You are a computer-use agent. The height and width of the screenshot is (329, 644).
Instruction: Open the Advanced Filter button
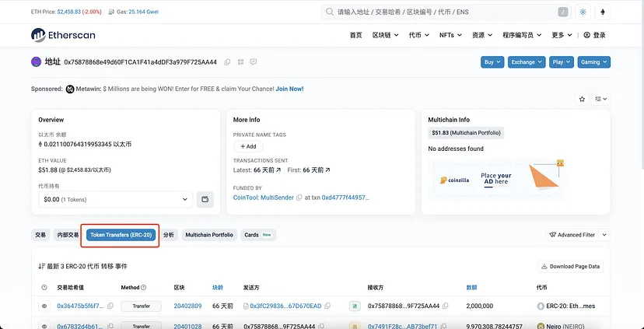[x=572, y=235]
